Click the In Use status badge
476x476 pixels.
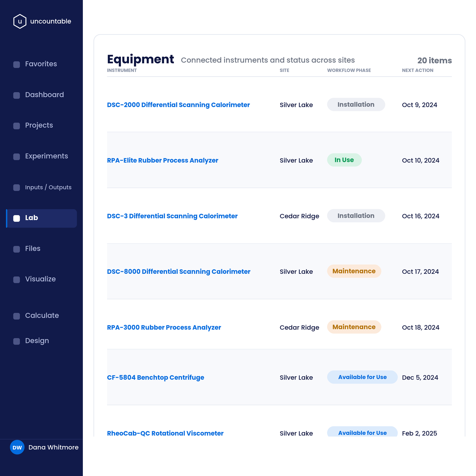click(x=344, y=160)
